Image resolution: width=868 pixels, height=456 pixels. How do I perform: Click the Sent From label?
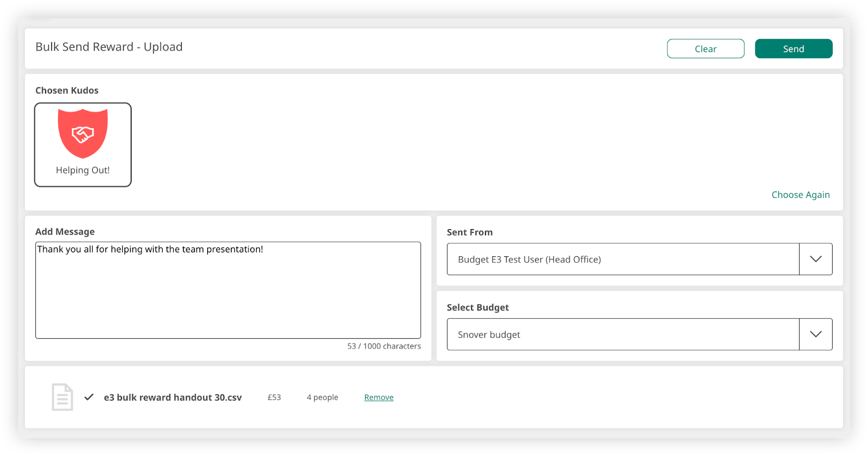(470, 232)
